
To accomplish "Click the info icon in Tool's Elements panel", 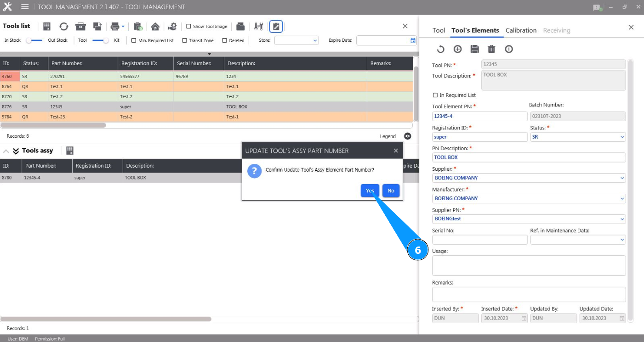I will [x=509, y=49].
